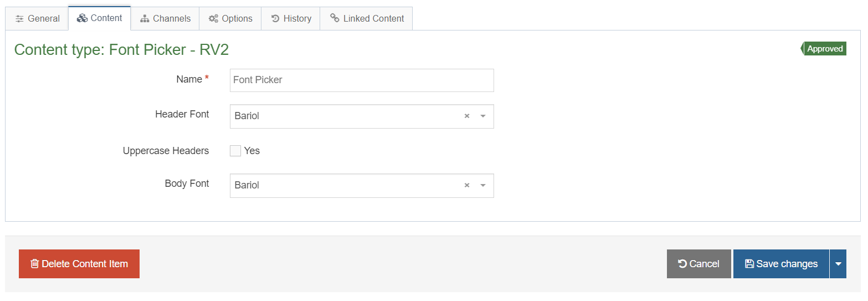Screen dimensions: 868x301
Task: Click the Options gears icon
Action: [213, 18]
